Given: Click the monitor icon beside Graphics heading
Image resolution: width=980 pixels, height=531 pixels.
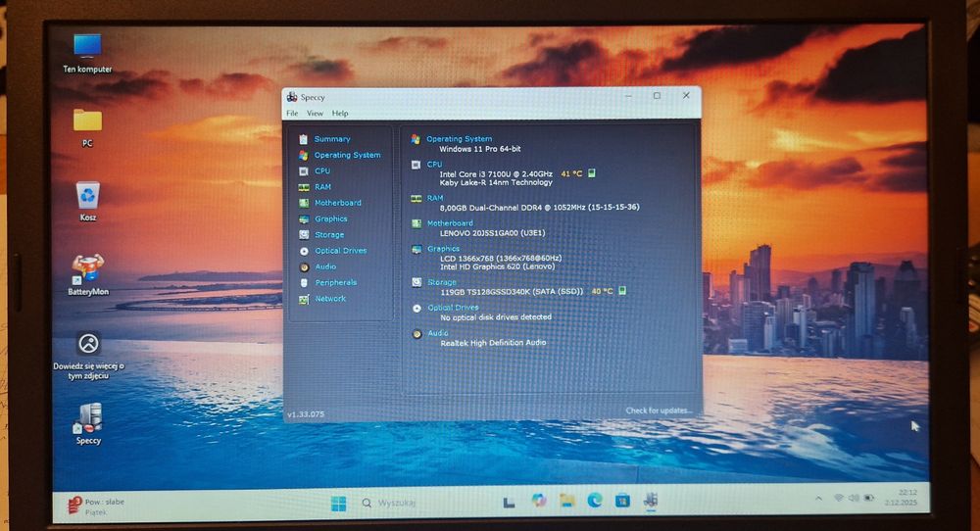Looking at the screenshot, I should click(416, 249).
